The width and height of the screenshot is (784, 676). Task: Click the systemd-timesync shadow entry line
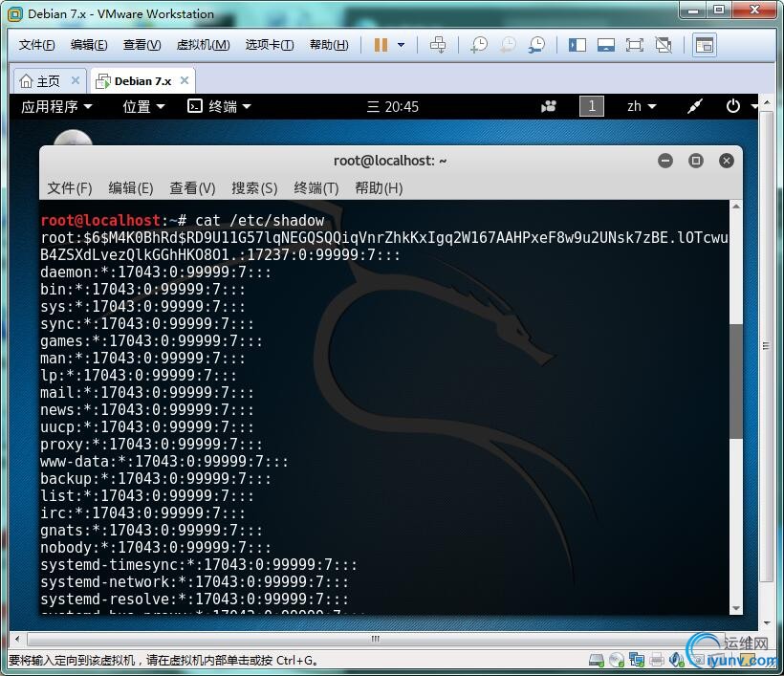[199, 565]
